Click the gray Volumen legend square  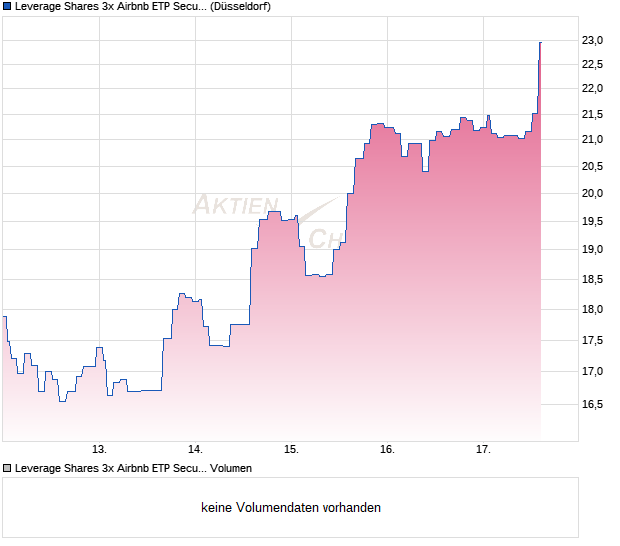[8, 468]
